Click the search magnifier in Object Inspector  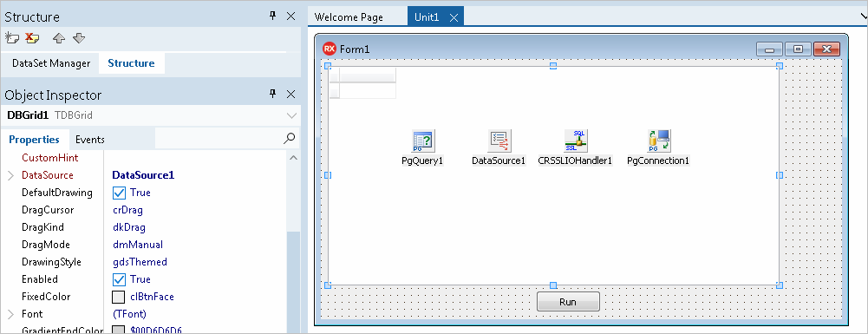[289, 139]
